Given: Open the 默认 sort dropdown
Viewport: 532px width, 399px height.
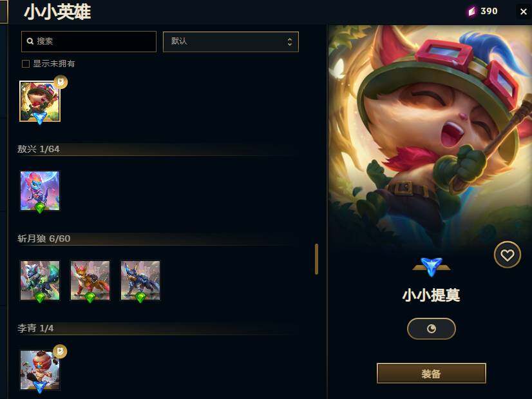Looking at the screenshot, I should pos(231,42).
